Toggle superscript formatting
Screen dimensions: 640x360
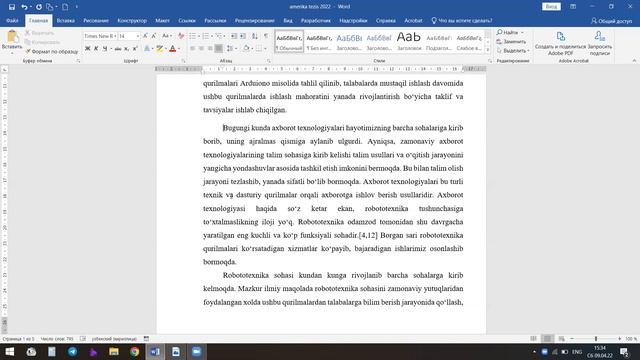click(x=135, y=49)
